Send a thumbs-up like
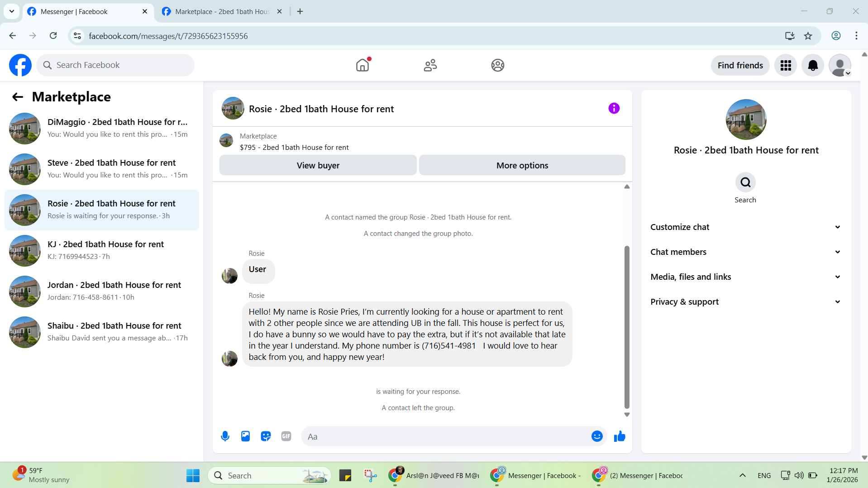Viewport: 868px width, 488px height. point(620,436)
